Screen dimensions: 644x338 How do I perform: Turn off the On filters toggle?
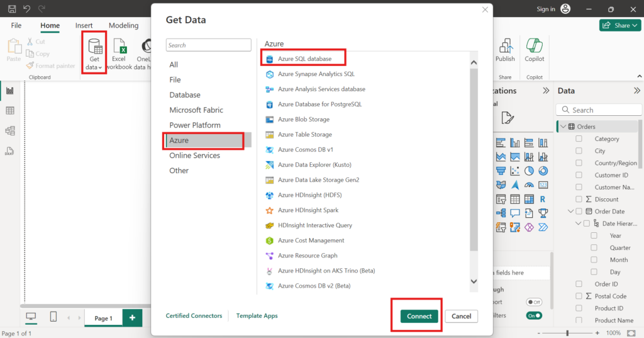point(534,316)
